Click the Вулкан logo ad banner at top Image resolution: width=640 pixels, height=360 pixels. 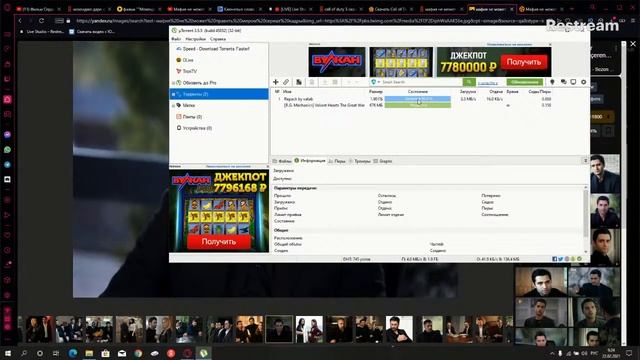coord(337,62)
